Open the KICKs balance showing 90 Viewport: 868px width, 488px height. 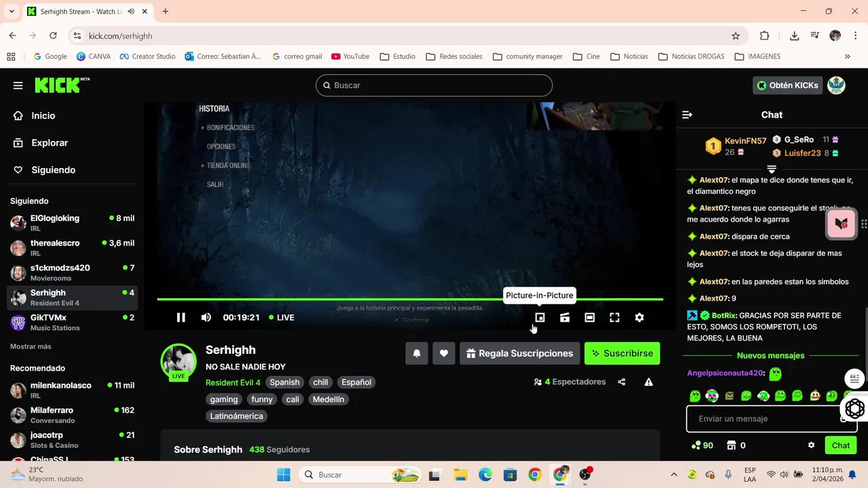point(702,445)
